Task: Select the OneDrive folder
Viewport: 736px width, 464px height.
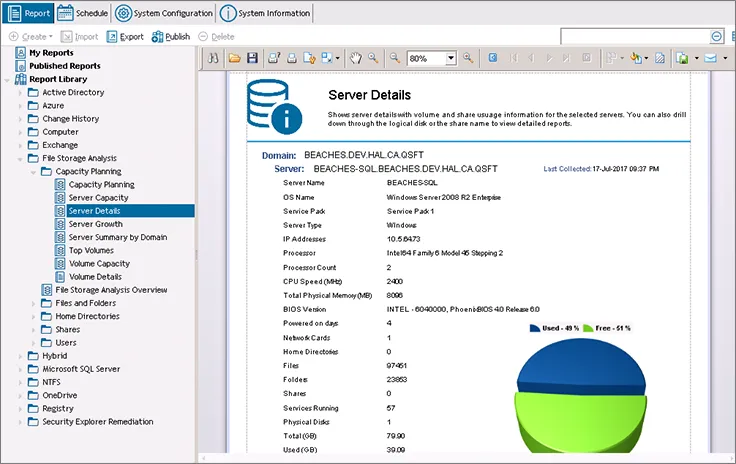Action: 60,395
